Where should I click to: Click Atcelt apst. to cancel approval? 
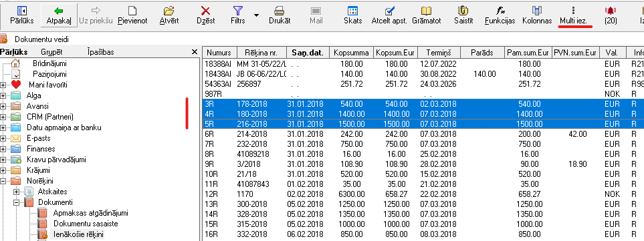[389, 15]
